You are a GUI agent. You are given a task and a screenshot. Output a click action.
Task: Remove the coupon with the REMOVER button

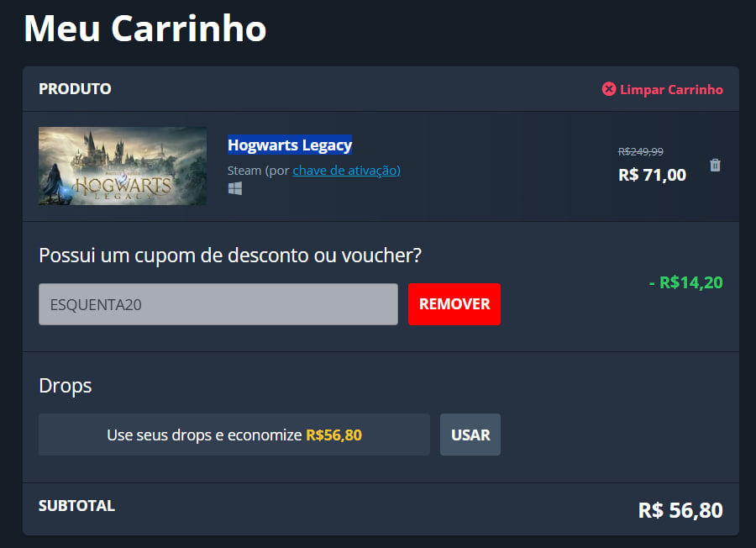pos(454,304)
